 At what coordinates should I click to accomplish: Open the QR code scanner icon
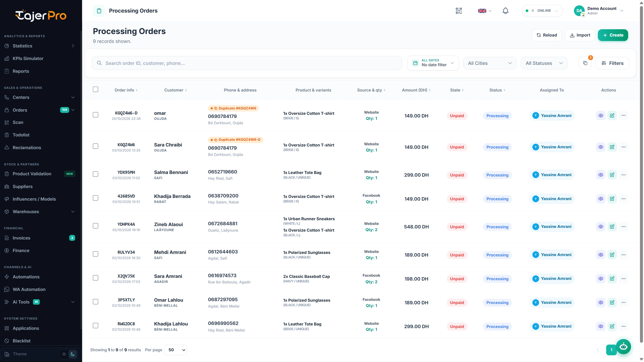pyautogui.click(x=459, y=11)
